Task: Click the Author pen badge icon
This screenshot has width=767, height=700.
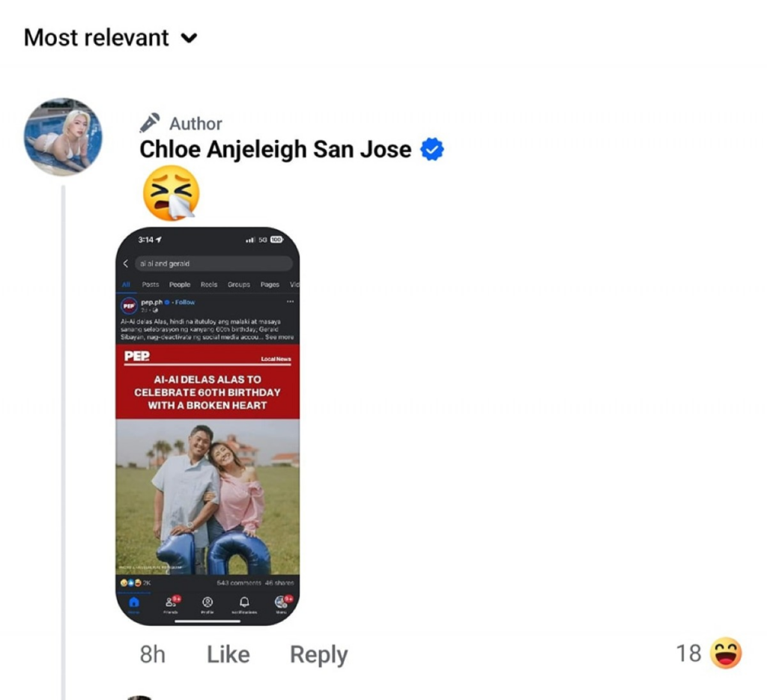Action: pos(150,123)
